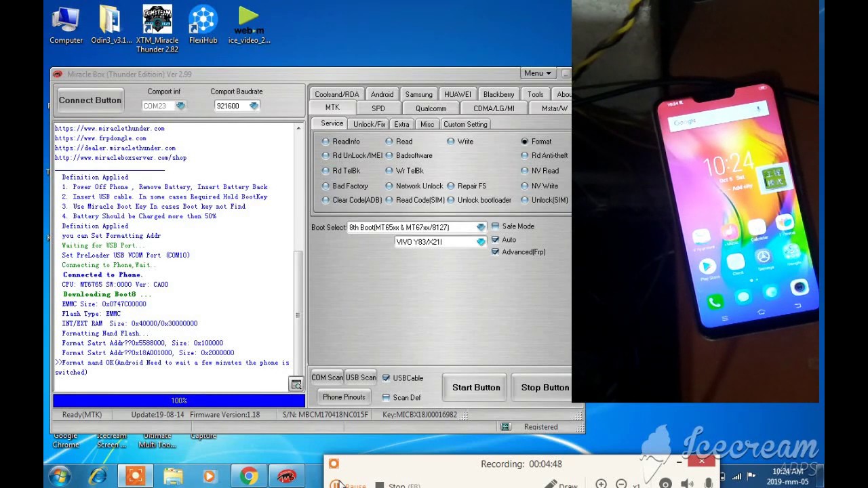This screenshot has width=868, height=488.
Task: Open the Odin3 folder on desktop
Action: (x=111, y=25)
